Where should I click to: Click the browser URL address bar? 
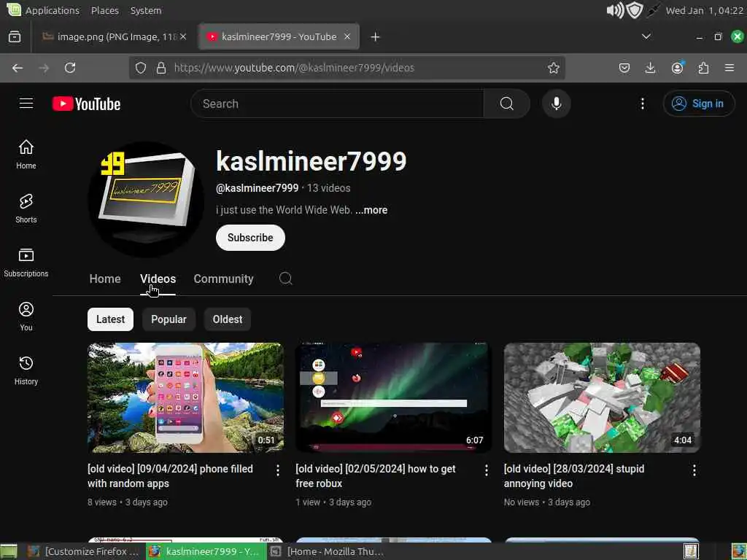coord(347,68)
